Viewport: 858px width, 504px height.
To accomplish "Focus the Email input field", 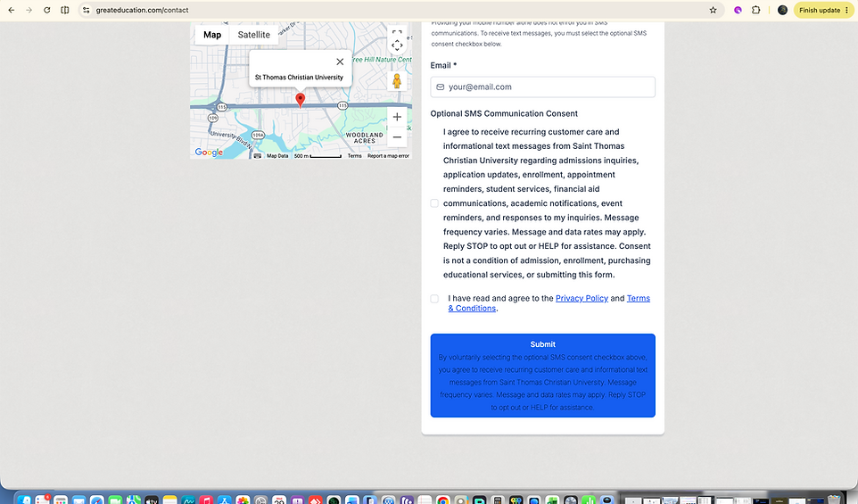I will tap(542, 87).
